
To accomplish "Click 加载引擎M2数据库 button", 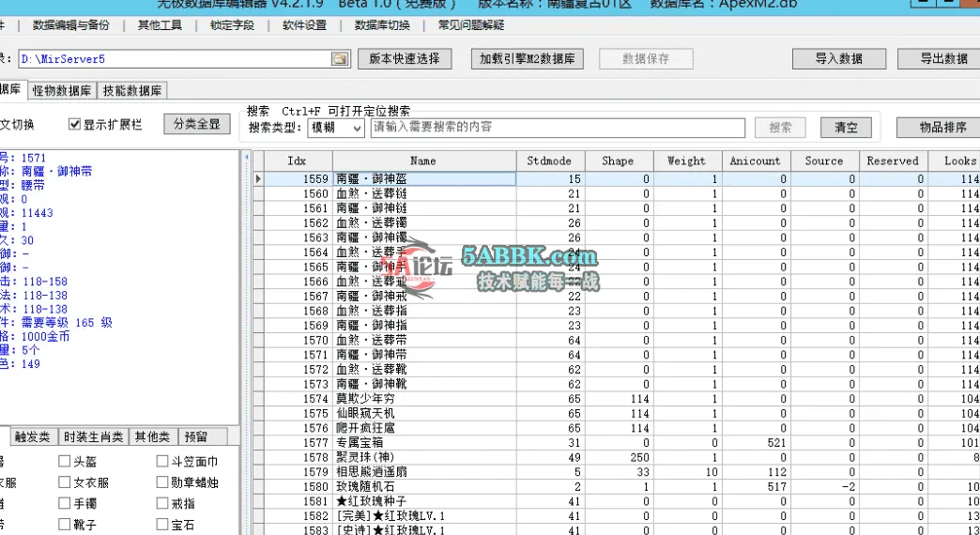I will (528, 59).
